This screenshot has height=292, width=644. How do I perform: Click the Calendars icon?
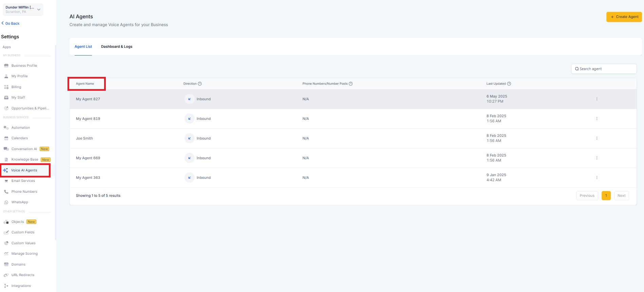click(x=6, y=138)
